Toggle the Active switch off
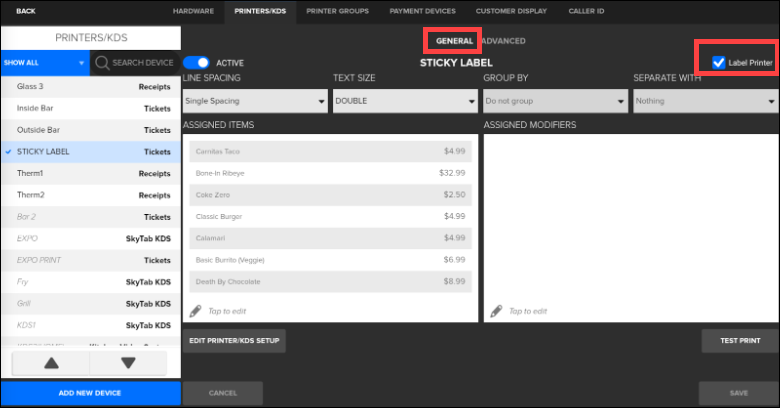This screenshot has height=408, width=780. tap(197, 62)
